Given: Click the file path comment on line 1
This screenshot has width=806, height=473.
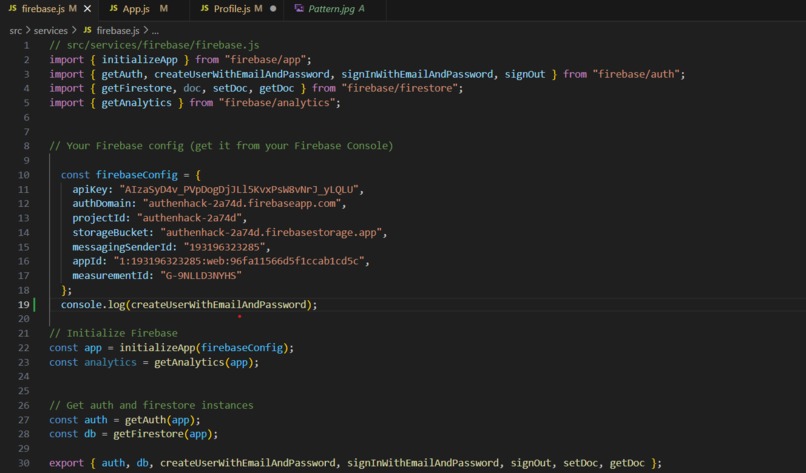Looking at the screenshot, I should click(154, 45).
